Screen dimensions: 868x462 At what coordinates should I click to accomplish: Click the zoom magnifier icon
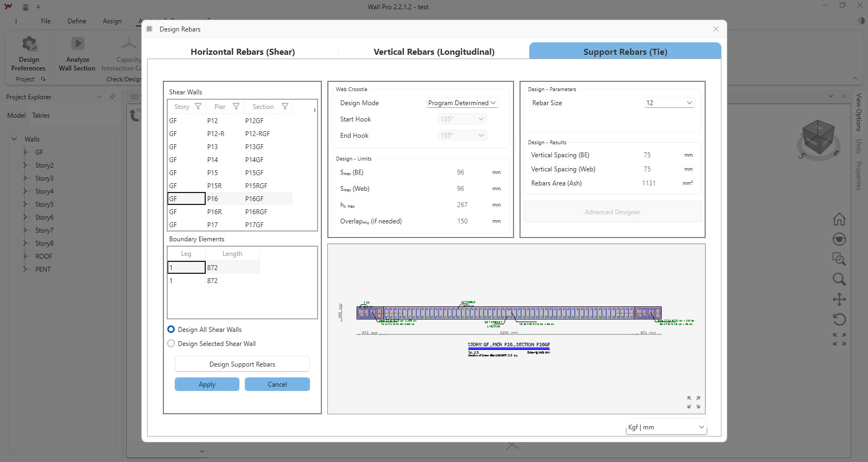839,279
